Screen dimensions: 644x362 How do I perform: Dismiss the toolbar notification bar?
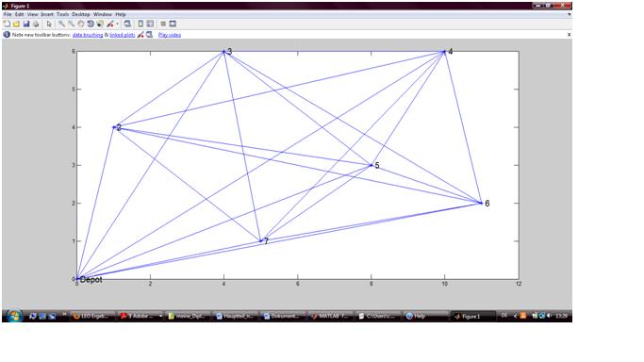(569, 35)
